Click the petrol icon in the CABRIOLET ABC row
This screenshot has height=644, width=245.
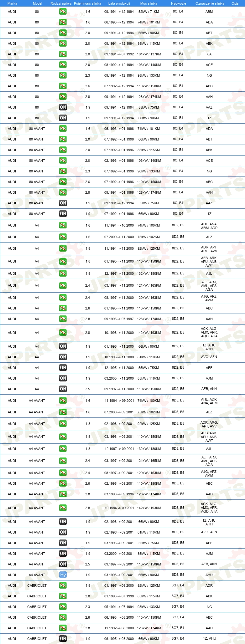pos(63,617)
